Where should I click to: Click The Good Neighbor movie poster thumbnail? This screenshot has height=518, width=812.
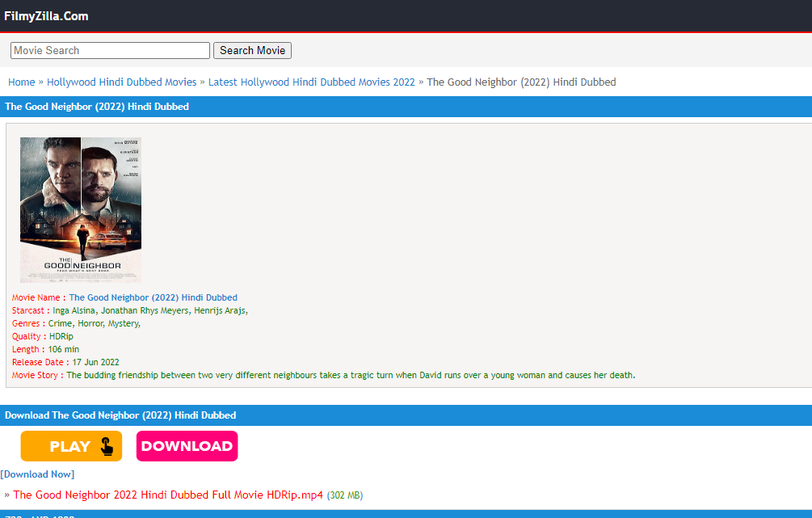tap(81, 210)
